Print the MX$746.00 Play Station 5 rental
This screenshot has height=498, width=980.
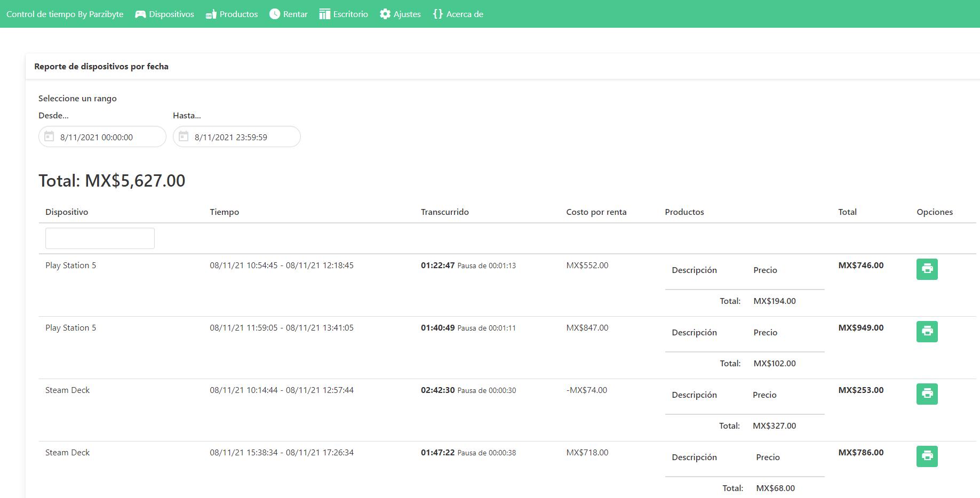[x=927, y=269]
